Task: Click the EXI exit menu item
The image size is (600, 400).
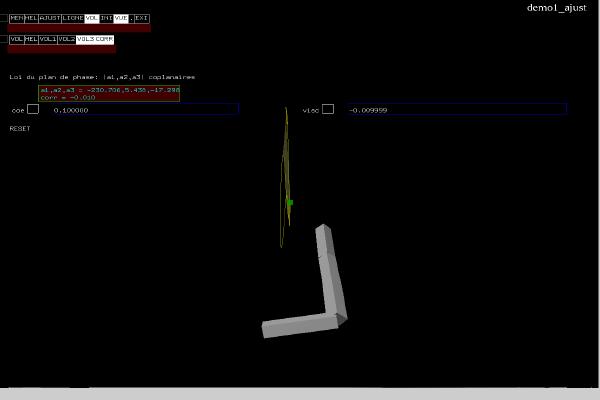Action: click(x=142, y=18)
